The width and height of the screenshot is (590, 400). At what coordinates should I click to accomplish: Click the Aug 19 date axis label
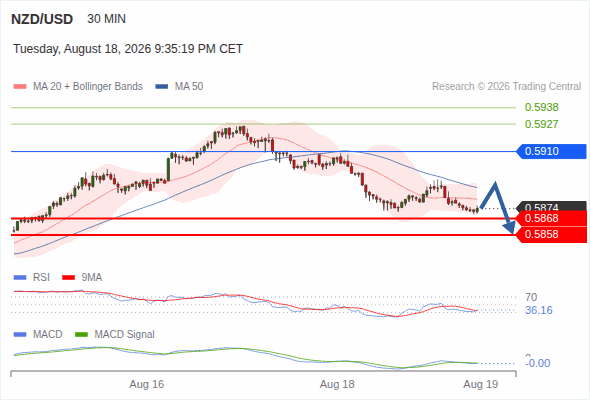[481, 384]
